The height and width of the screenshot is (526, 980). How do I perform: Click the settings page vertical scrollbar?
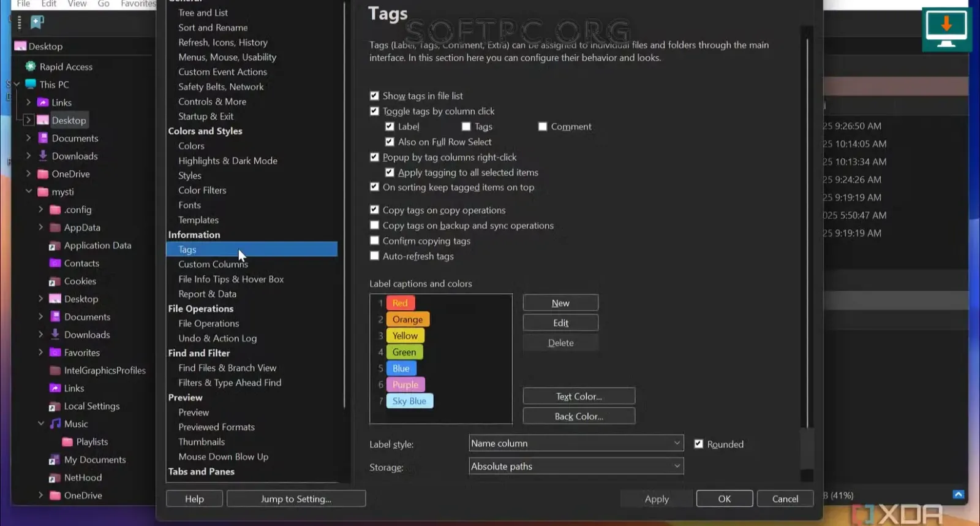pyautogui.click(x=807, y=233)
